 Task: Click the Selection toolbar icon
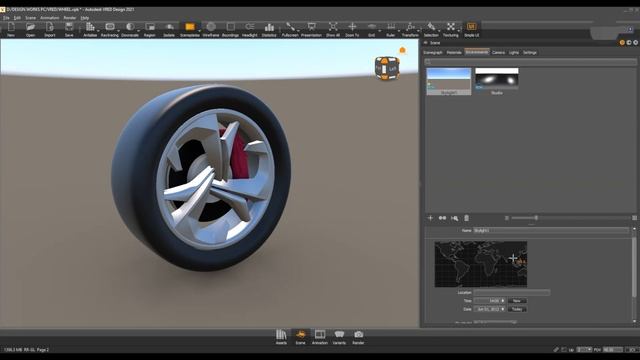click(431, 27)
